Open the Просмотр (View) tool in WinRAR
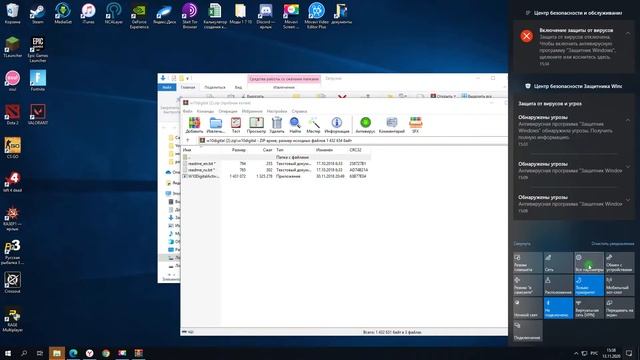The width and height of the screenshot is (640, 360). pyautogui.click(x=256, y=125)
